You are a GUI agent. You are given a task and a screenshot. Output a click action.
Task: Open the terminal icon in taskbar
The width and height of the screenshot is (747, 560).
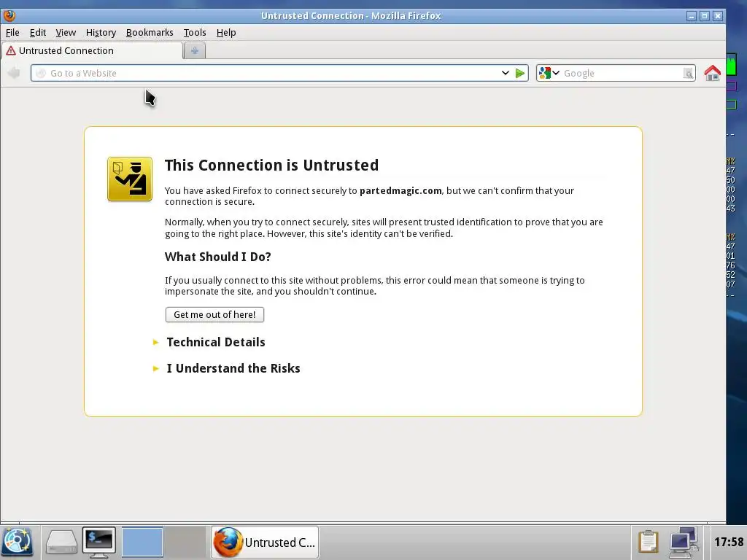[99, 542]
